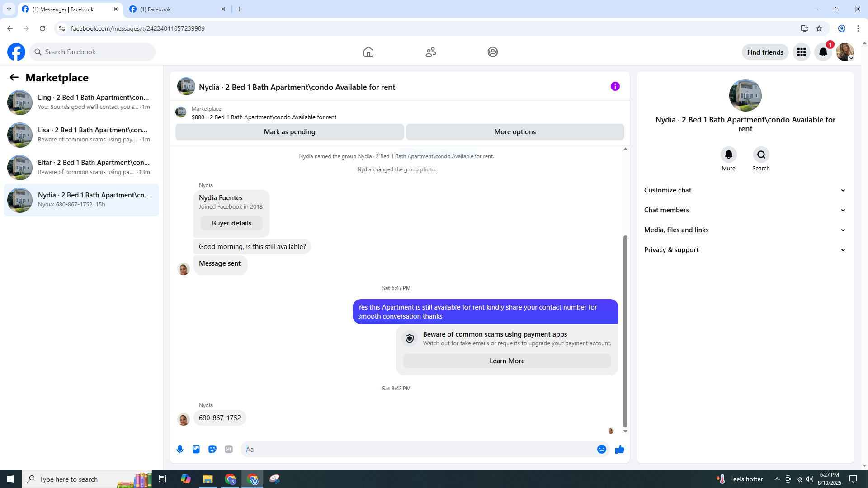868x488 pixels.
Task: Click the Mark as pending button
Action: coord(289,132)
